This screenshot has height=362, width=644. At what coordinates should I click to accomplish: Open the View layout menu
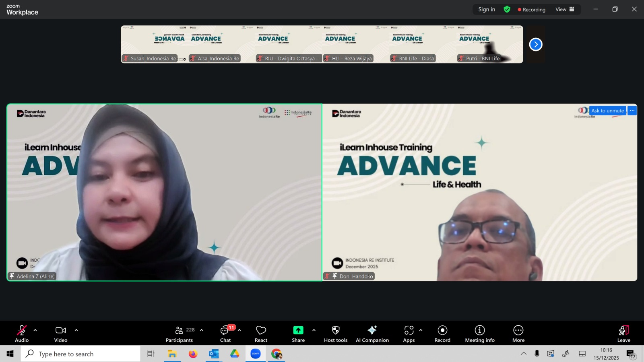565,9
